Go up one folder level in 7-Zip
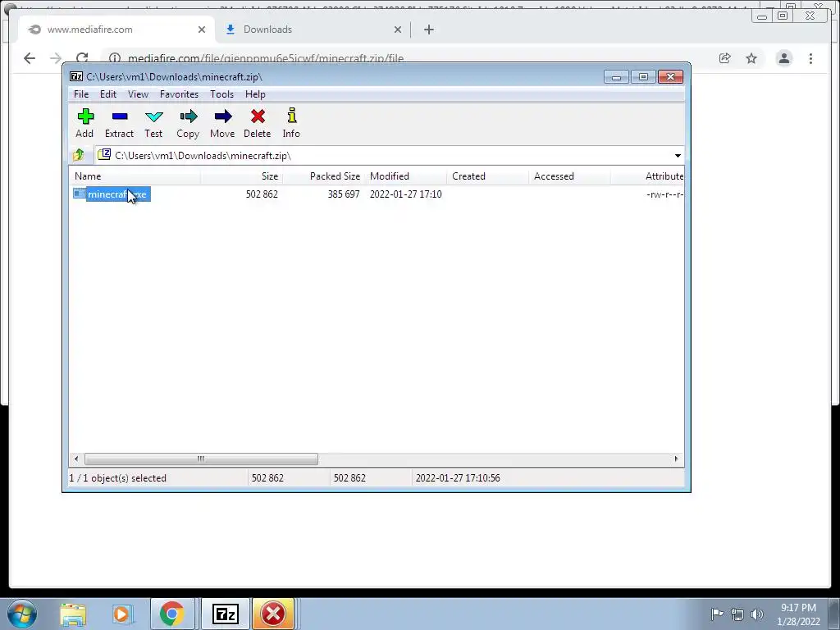Image resolution: width=840 pixels, height=630 pixels. pos(79,155)
